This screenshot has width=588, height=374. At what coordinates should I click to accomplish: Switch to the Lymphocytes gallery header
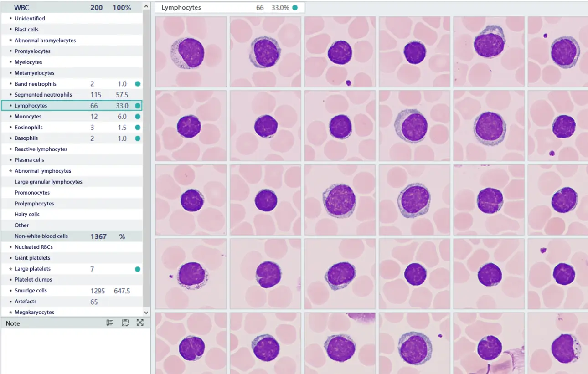(x=182, y=7)
